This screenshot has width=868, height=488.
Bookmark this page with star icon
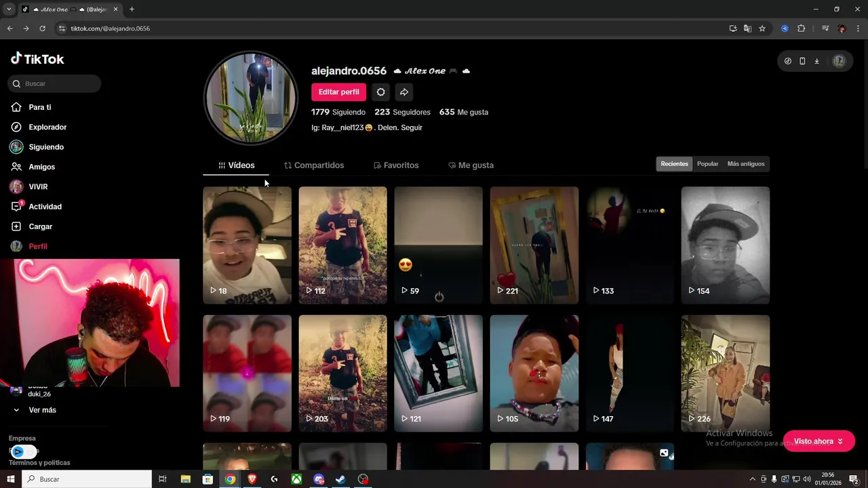coord(762,28)
